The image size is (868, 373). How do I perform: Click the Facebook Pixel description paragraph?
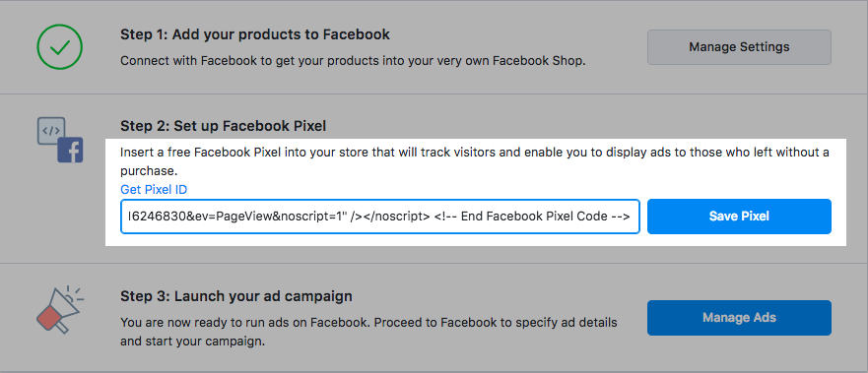pos(475,162)
